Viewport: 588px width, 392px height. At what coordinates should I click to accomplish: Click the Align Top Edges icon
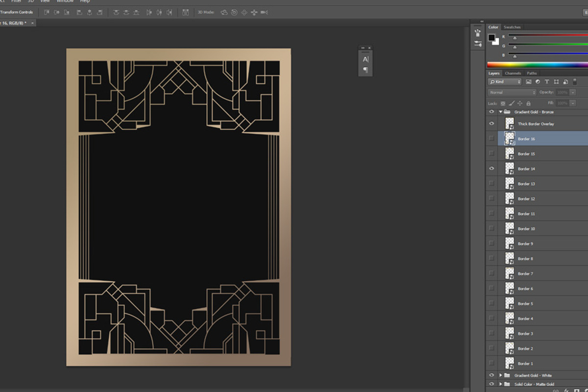[x=47, y=12]
